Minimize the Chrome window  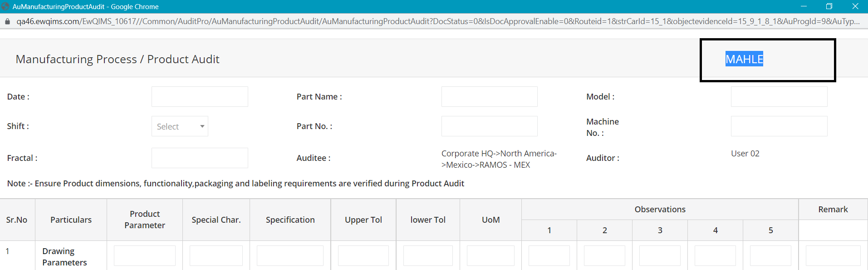click(x=804, y=6)
